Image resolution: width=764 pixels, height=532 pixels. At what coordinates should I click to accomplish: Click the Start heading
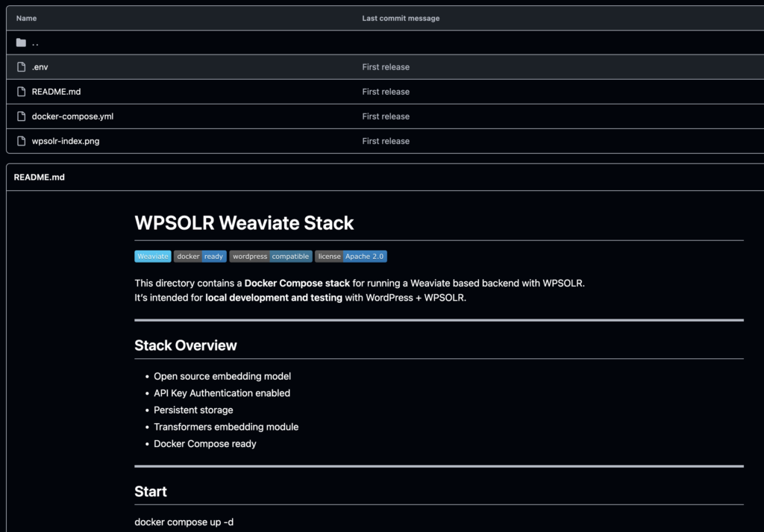[x=151, y=492]
